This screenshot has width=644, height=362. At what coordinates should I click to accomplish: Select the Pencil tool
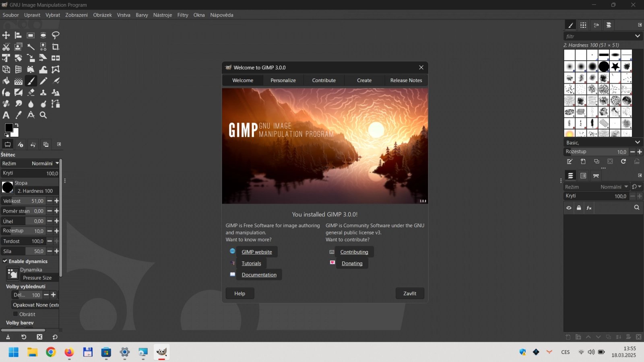point(43,81)
